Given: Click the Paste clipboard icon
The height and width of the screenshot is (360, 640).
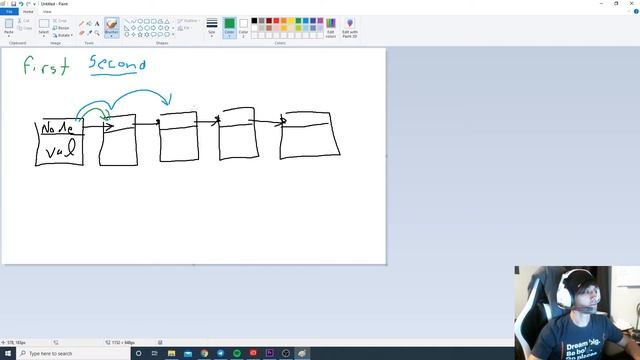Looking at the screenshot, I should (x=9, y=24).
